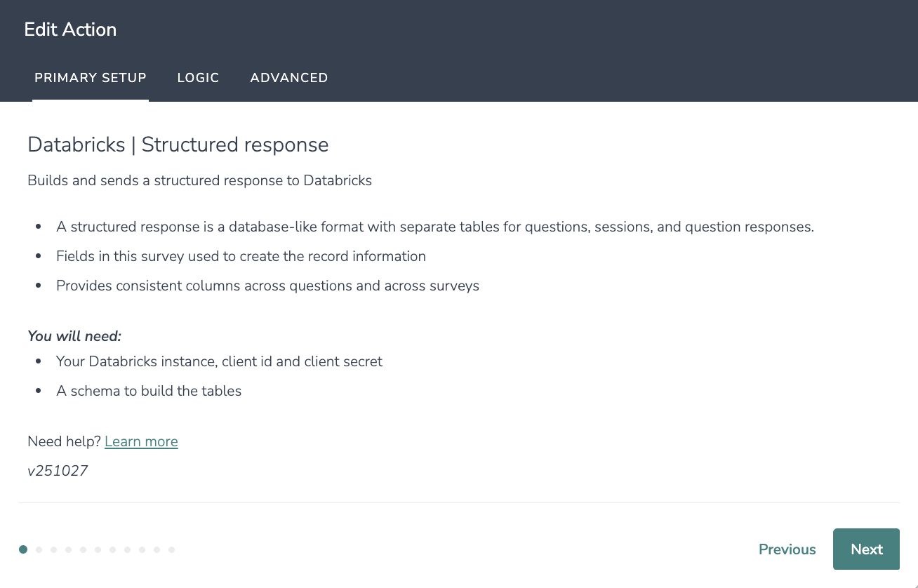Switch to the Primary Setup tab

91,78
